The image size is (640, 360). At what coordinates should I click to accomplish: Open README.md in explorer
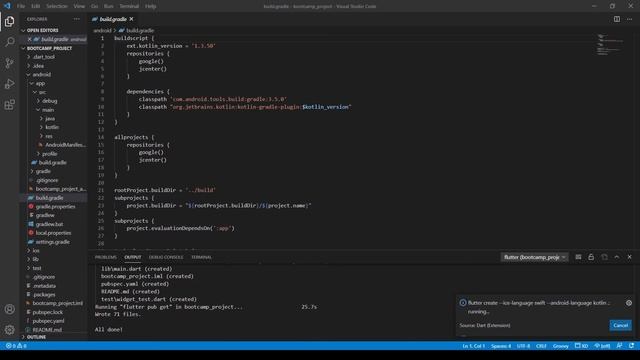(47, 330)
